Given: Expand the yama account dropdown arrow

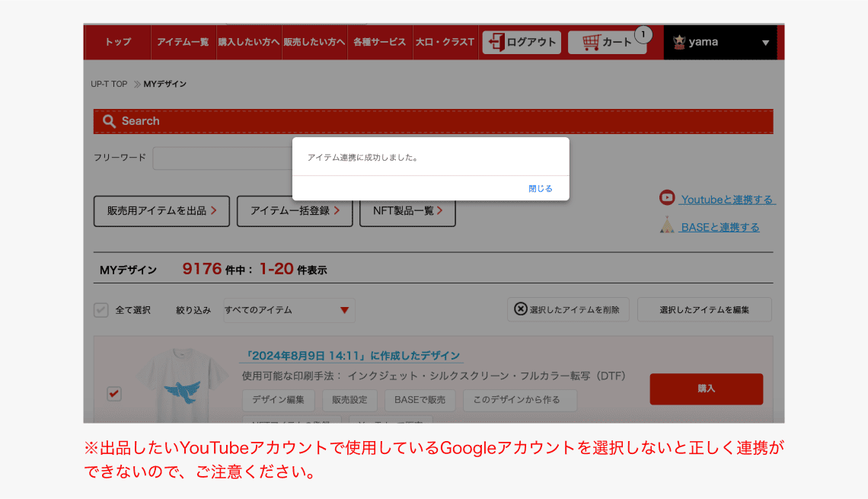Looking at the screenshot, I should point(765,42).
